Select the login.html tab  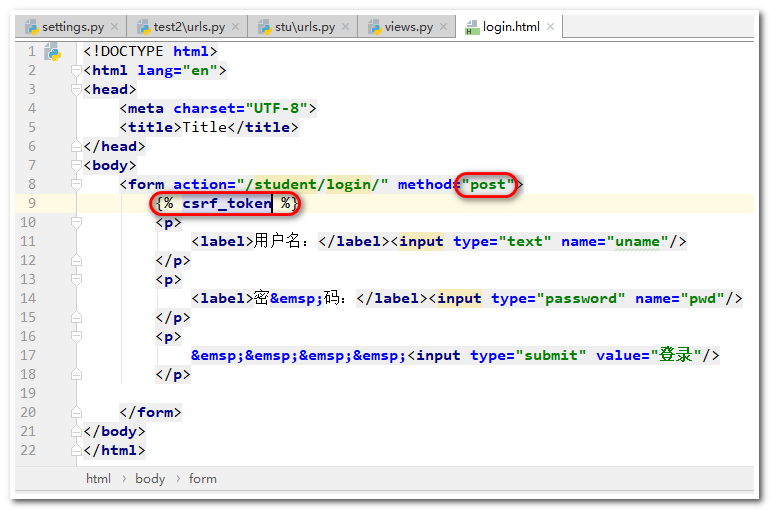(x=511, y=27)
